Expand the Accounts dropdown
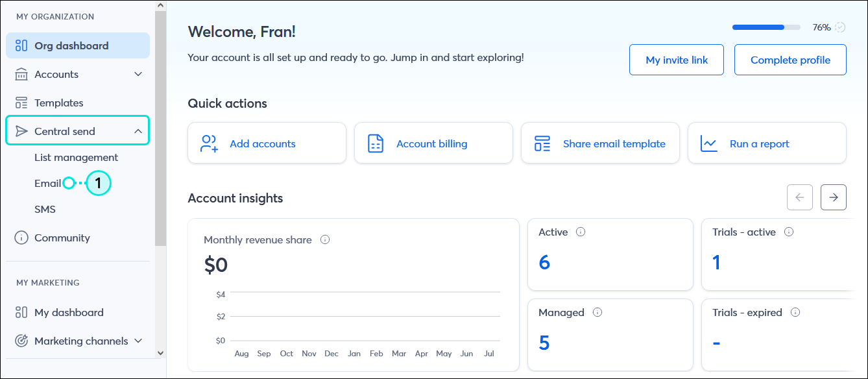 (138, 74)
